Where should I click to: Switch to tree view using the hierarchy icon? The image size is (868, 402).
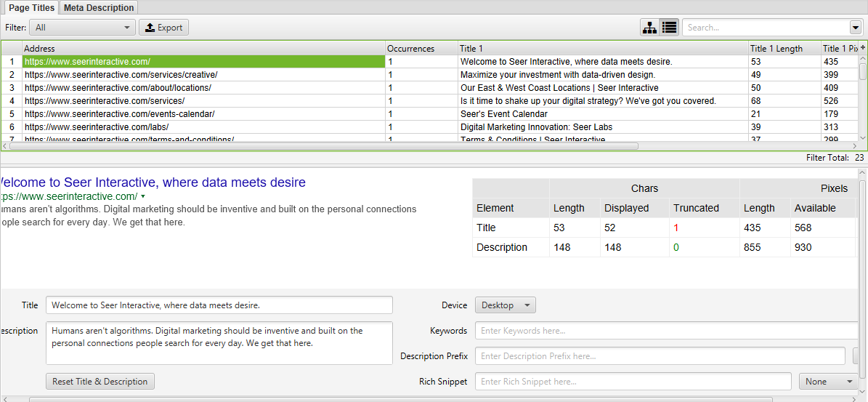(649, 28)
